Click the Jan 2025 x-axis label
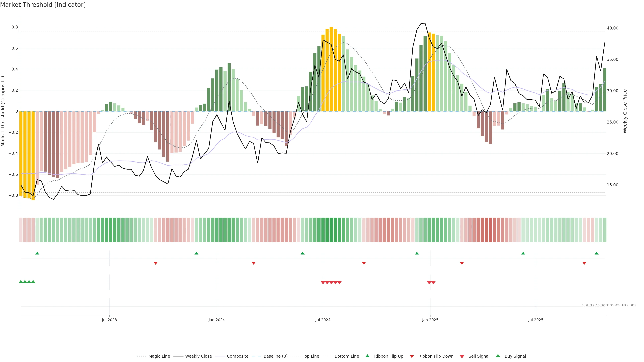Image resolution: width=644 pixels, height=362 pixels. click(430, 320)
